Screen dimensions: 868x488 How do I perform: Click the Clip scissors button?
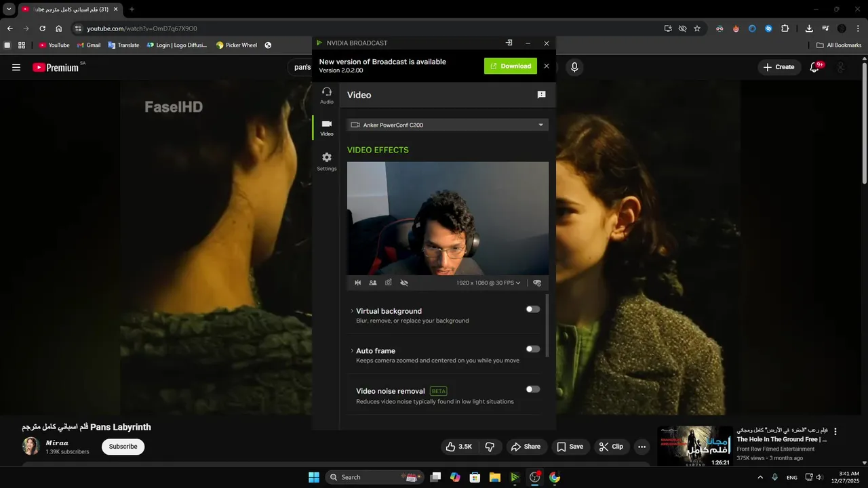[x=611, y=447]
